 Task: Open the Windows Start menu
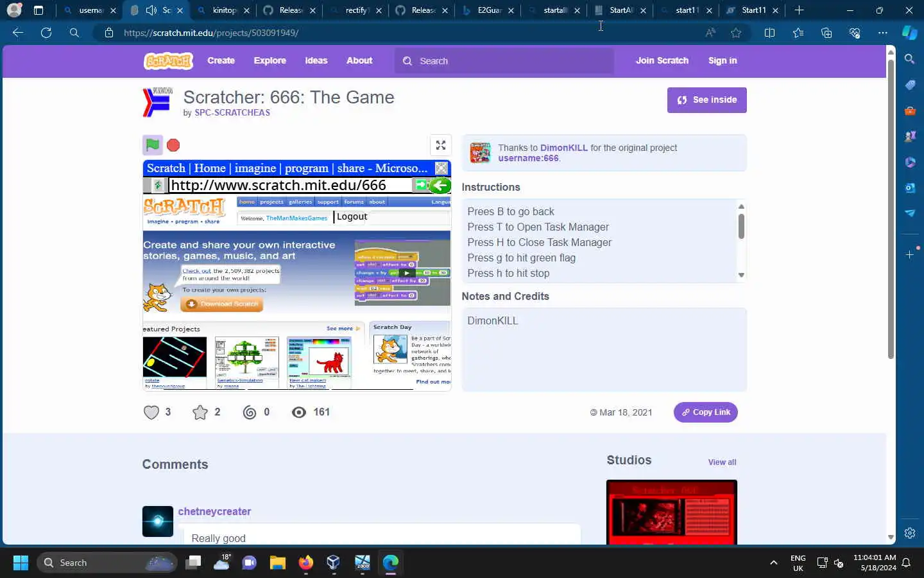coord(21,563)
